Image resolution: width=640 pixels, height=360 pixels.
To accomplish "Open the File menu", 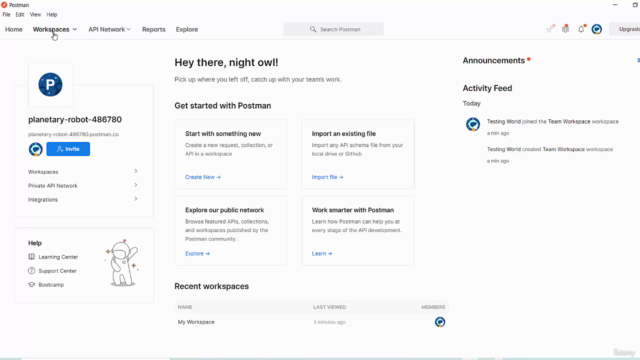I will point(7,15).
